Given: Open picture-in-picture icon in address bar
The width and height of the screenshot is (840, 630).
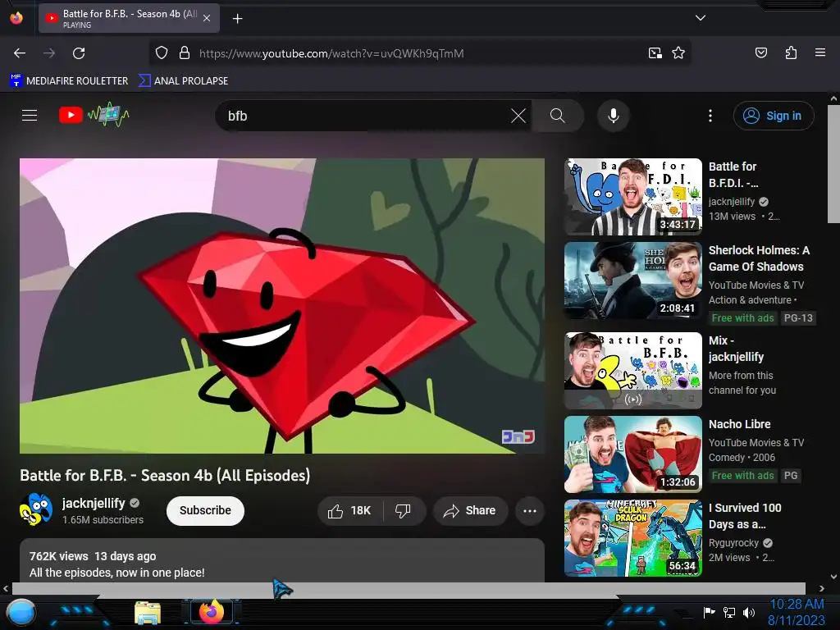Looking at the screenshot, I should [x=655, y=53].
